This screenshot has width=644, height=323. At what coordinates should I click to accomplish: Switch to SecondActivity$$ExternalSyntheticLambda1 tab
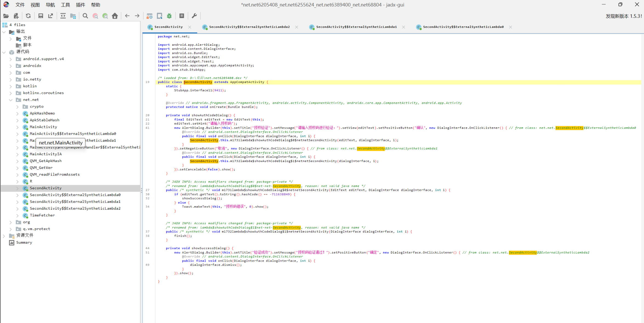tap(356, 27)
